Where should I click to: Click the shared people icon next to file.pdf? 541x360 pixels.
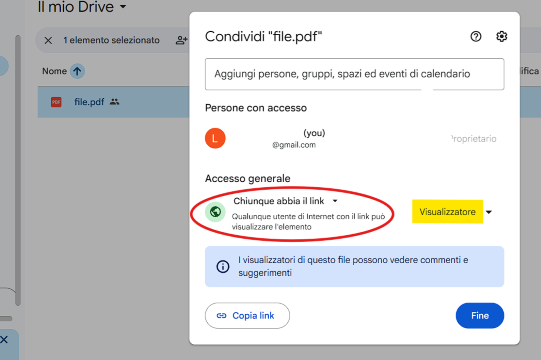click(115, 102)
